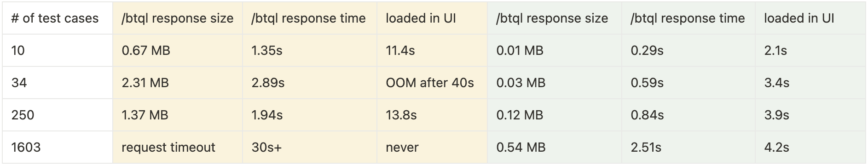Select the yellow '/btql response time' header

click(309, 18)
